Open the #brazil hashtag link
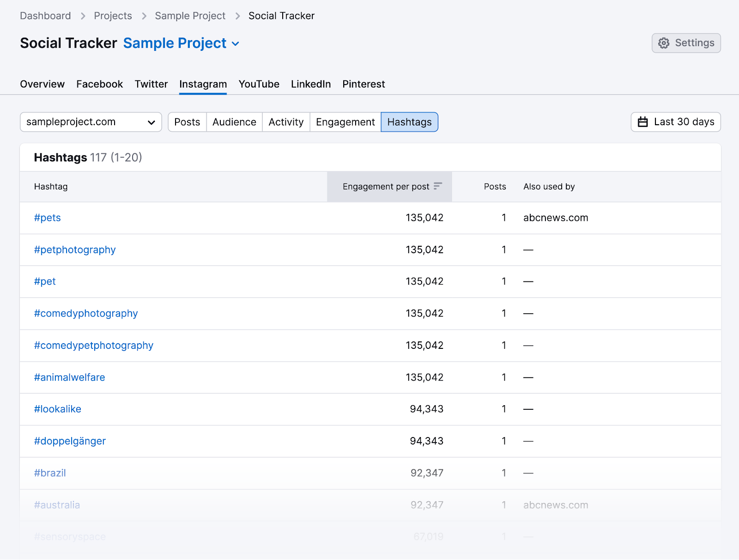This screenshot has width=739, height=560. click(x=50, y=473)
